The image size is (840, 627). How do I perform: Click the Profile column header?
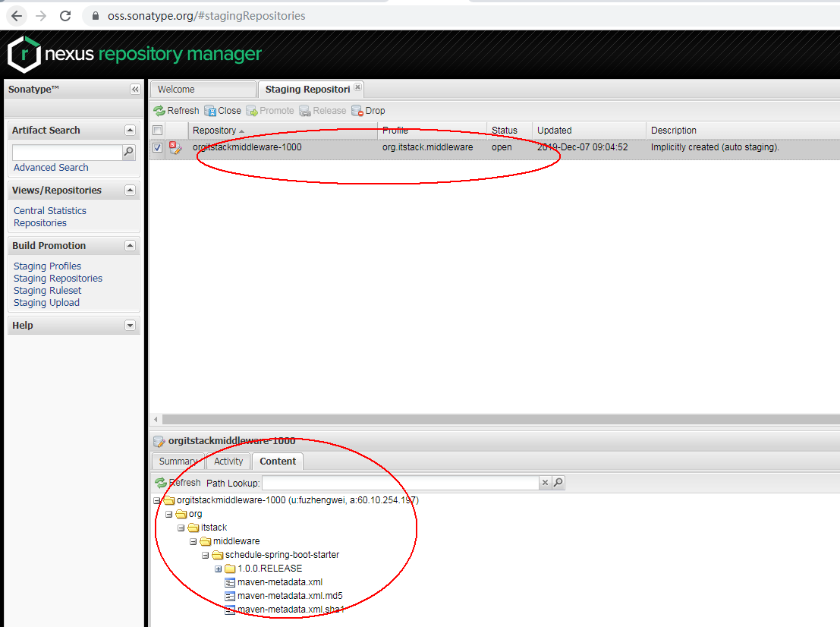[x=433, y=131]
